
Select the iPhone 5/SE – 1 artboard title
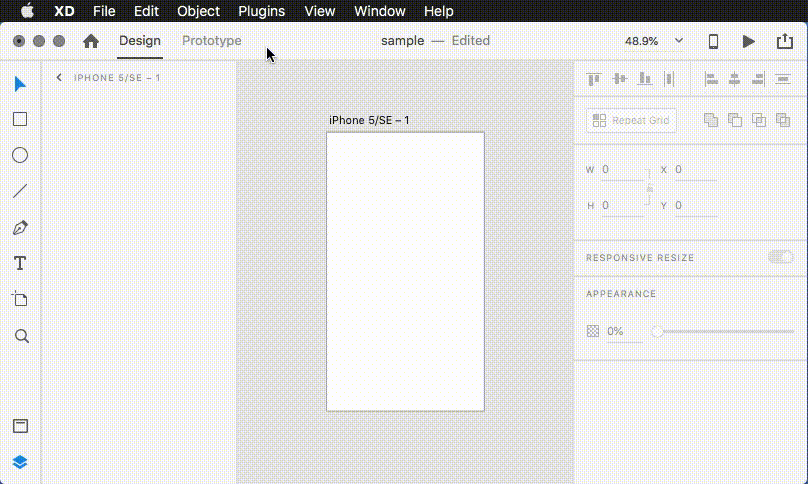tap(369, 120)
